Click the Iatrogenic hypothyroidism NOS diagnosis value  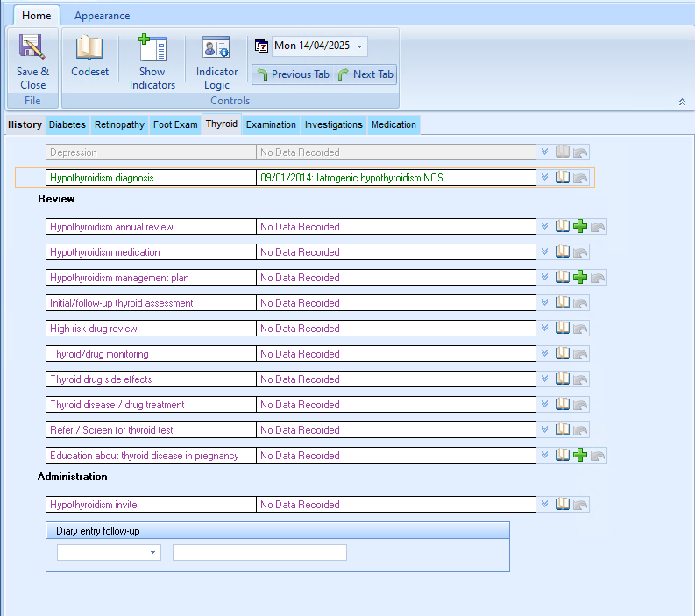[x=396, y=178]
